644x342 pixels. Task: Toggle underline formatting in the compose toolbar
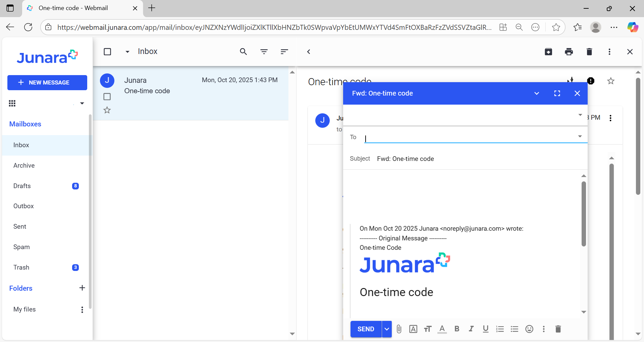pos(486,329)
